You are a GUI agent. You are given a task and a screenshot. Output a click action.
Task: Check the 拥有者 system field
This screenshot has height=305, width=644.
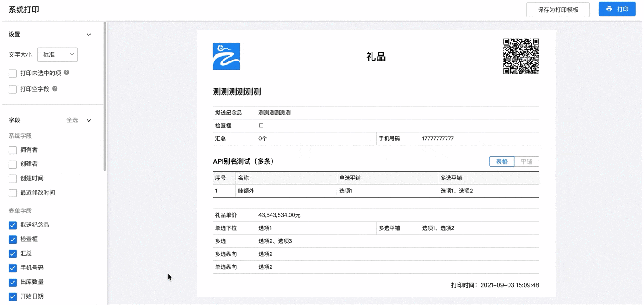(13, 150)
